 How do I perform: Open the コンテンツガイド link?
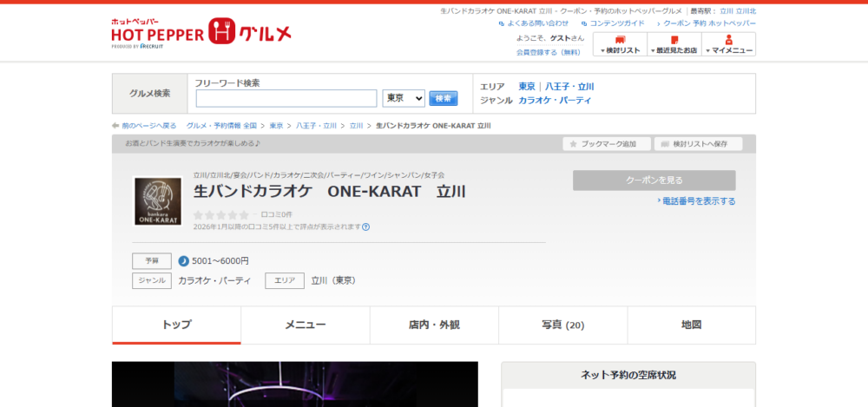(616, 23)
